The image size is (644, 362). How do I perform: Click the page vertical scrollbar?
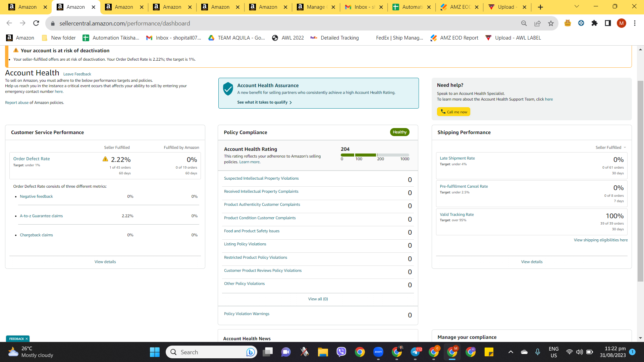pyautogui.click(x=640, y=181)
